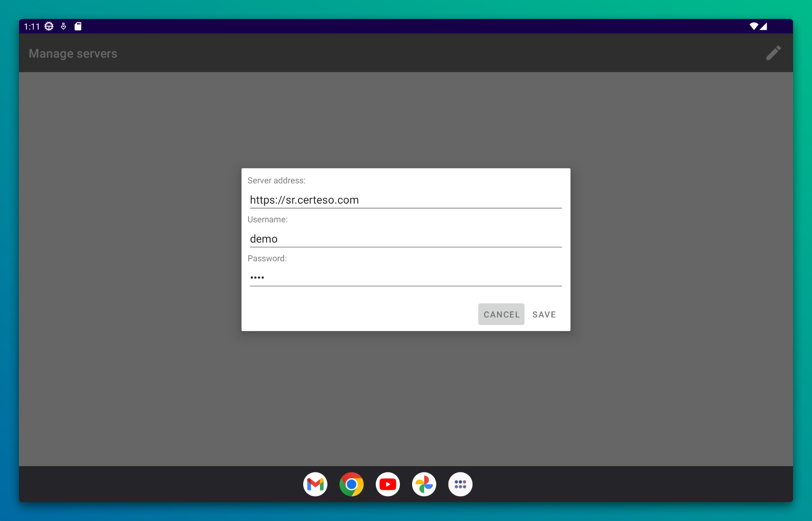The width and height of the screenshot is (812, 521).
Task: Click the Wi-Fi status icon
Action: 753,26
